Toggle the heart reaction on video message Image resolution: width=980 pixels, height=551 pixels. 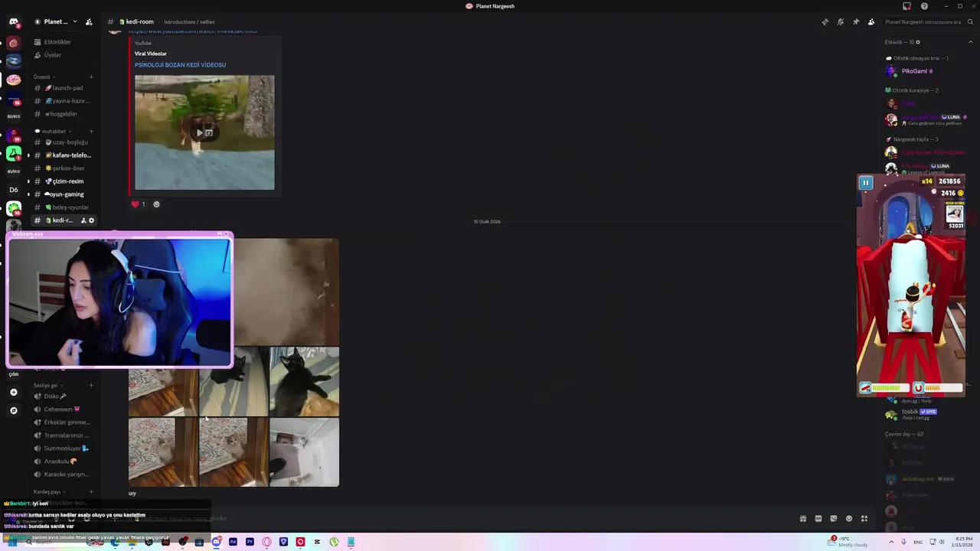point(139,204)
